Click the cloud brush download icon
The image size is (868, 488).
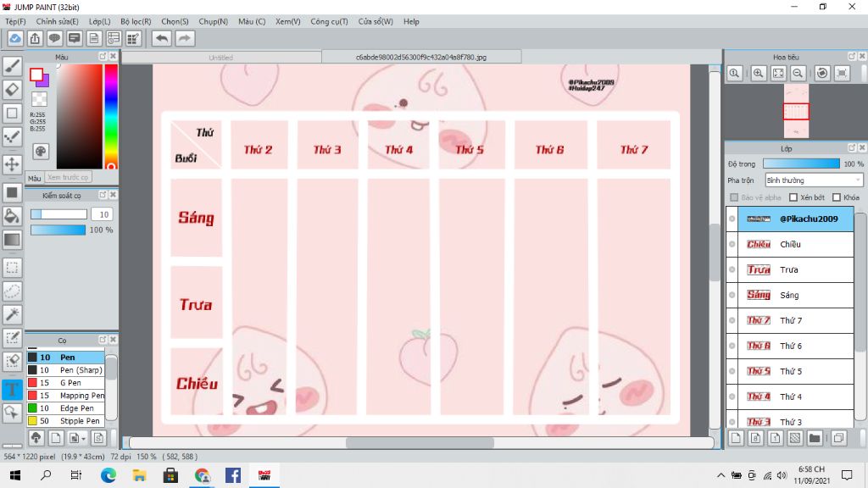point(36,438)
